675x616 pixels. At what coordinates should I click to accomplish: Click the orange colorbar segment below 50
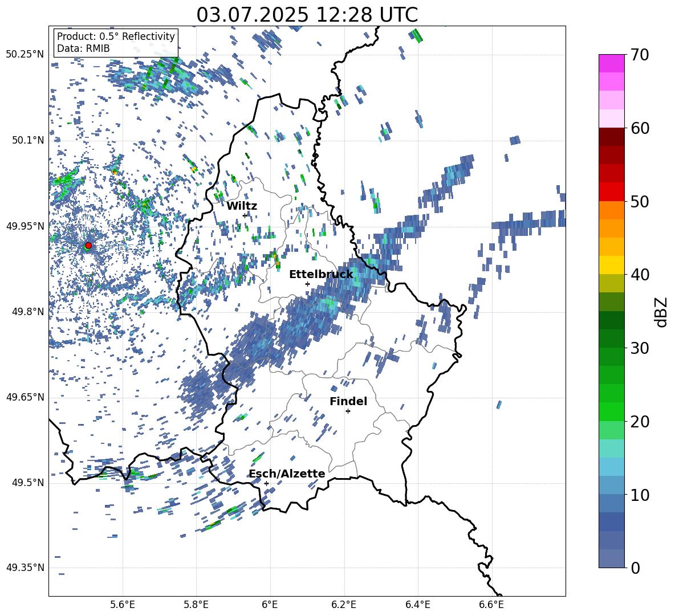click(611, 210)
